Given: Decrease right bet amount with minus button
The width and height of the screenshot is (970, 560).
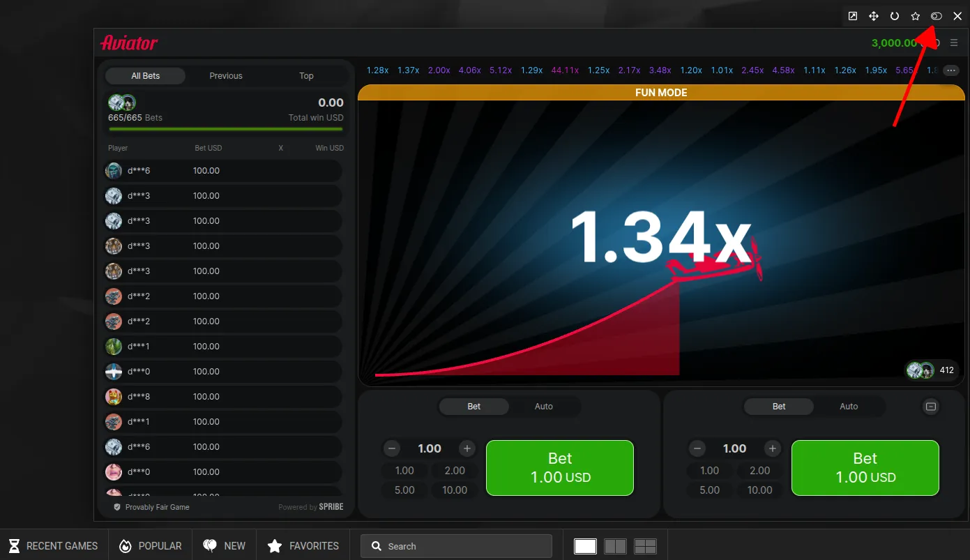Looking at the screenshot, I should click(x=697, y=448).
